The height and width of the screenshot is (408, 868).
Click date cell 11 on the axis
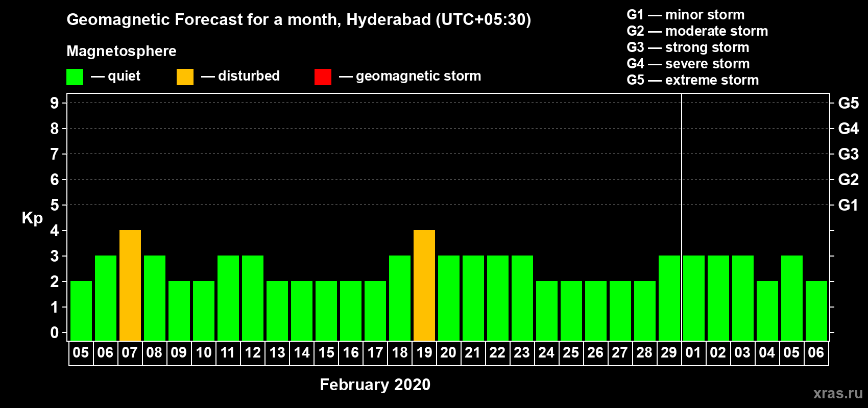point(228,353)
